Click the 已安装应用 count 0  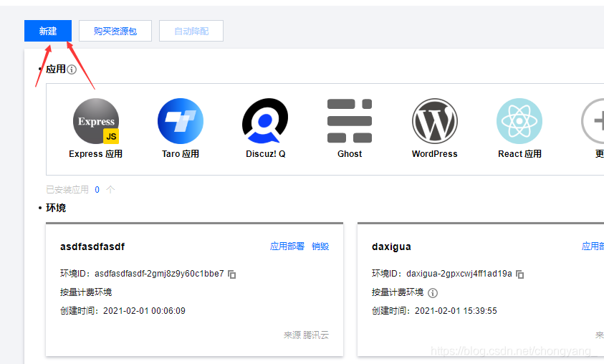(x=97, y=189)
